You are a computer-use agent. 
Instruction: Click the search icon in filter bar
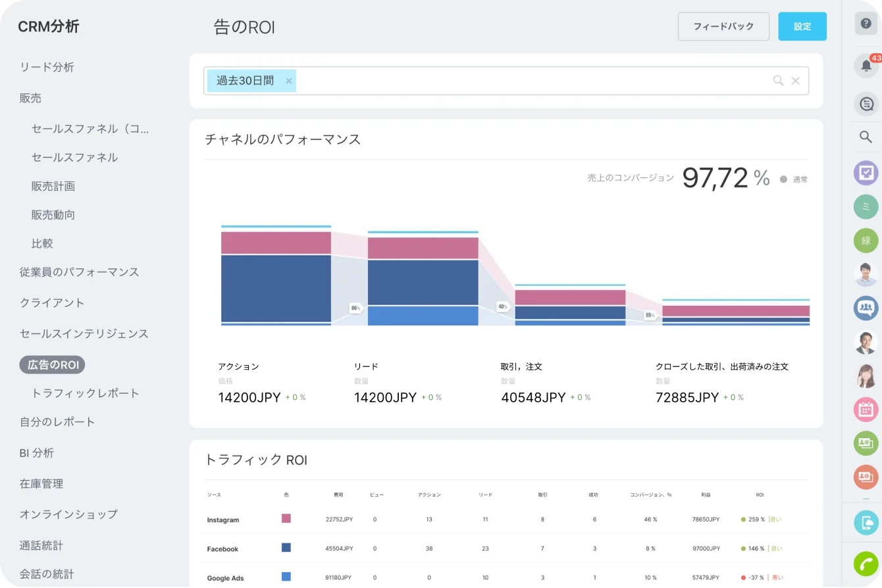(778, 80)
